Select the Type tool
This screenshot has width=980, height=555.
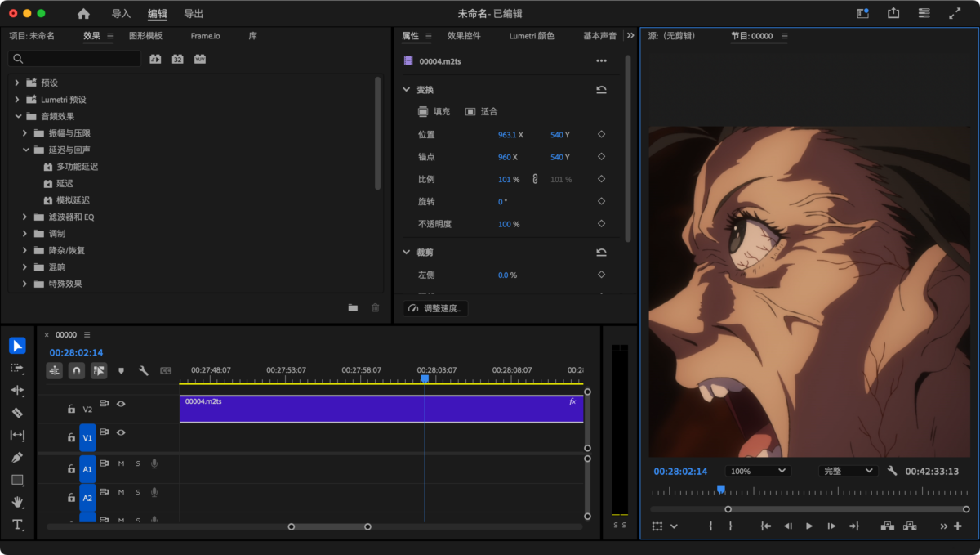[17, 524]
